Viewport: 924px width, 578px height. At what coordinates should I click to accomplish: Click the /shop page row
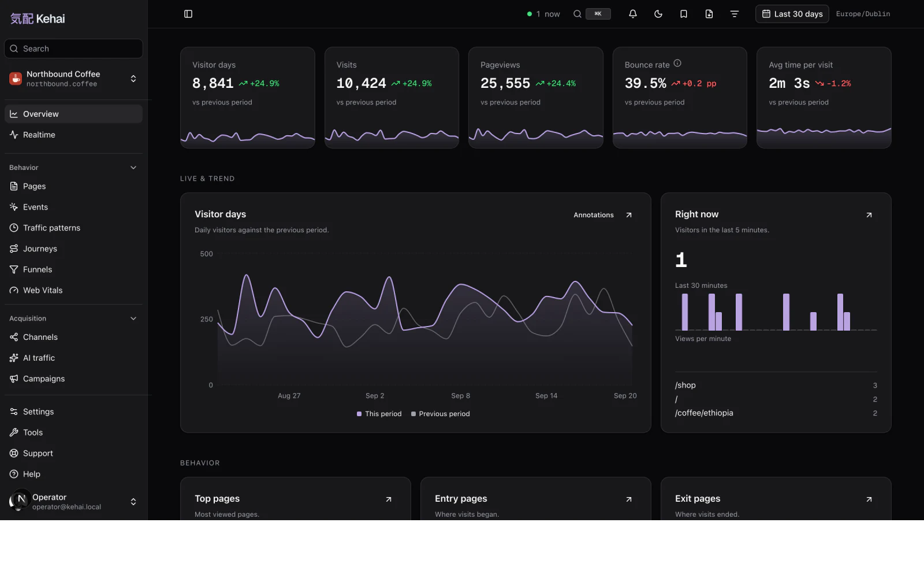(776, 385)
